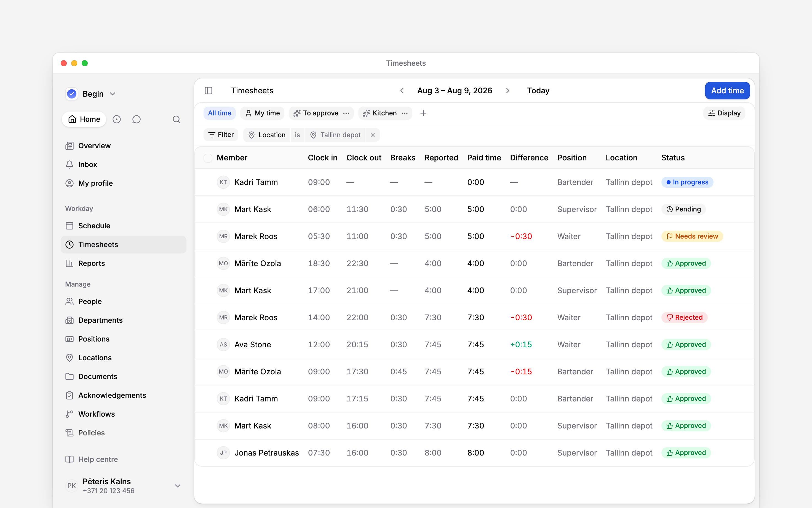Expand Pēteris Kalns account menu
The width and height of the screenshot is (812, 508).
(x=123, y=486)
